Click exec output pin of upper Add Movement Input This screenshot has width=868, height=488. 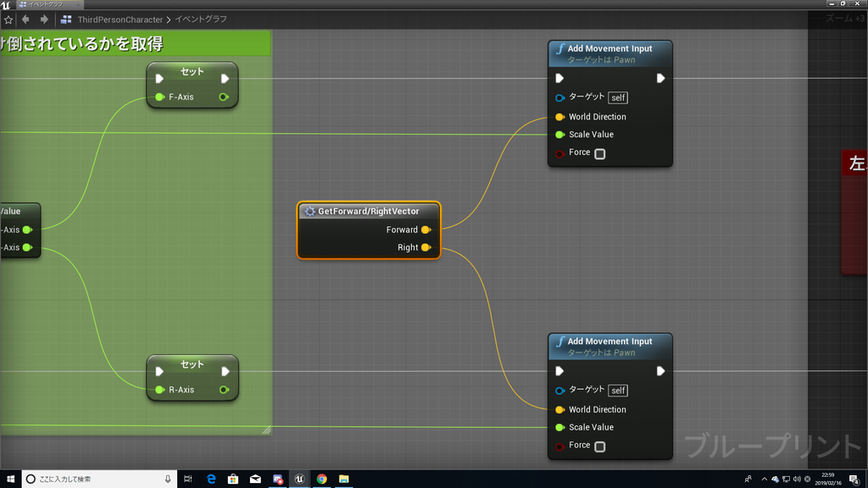coord(660,79)
